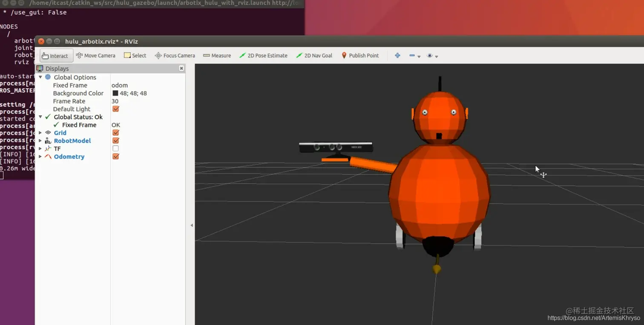Activate the Move Camera tool
The height and width of the screenshot is (325, 644).
click(x=95, y=55)
